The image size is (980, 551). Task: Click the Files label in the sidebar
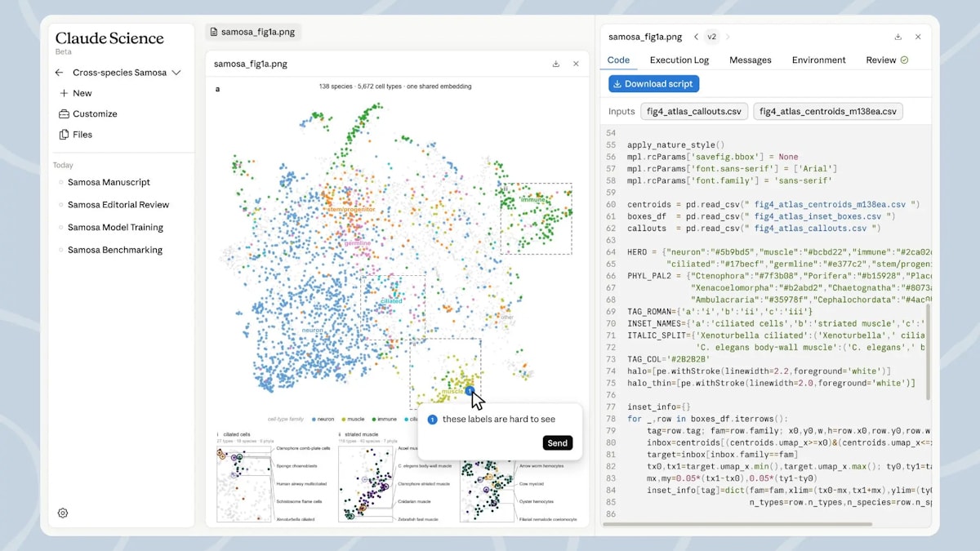point(82,135)
